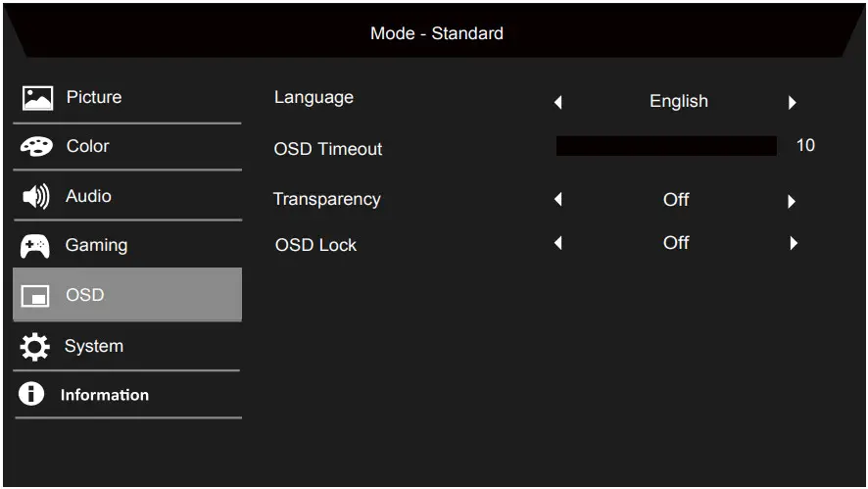Click the Picture landscape icon
Image resolution: width=868 pixels, height=489 pixels.
(x=37, y=98)
